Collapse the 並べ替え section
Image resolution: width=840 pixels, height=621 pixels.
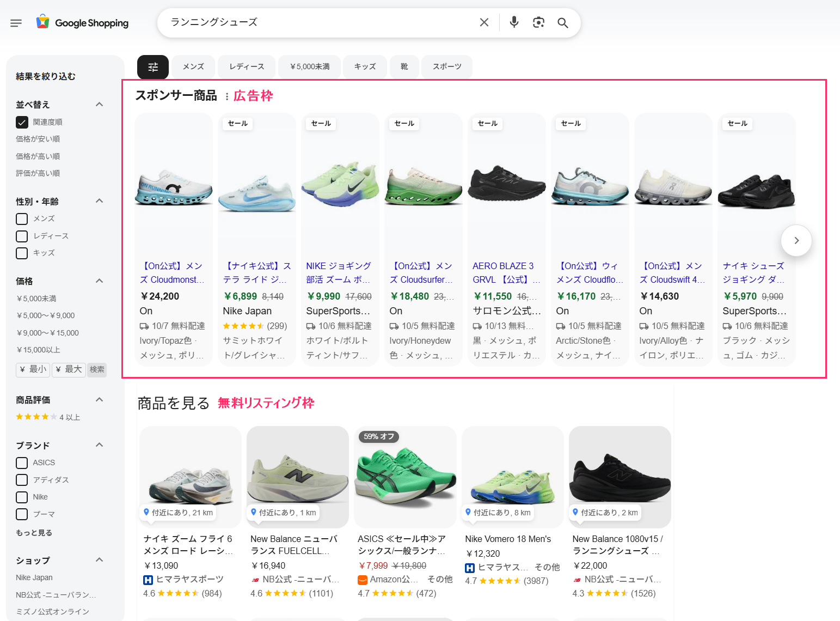(99, 105)
